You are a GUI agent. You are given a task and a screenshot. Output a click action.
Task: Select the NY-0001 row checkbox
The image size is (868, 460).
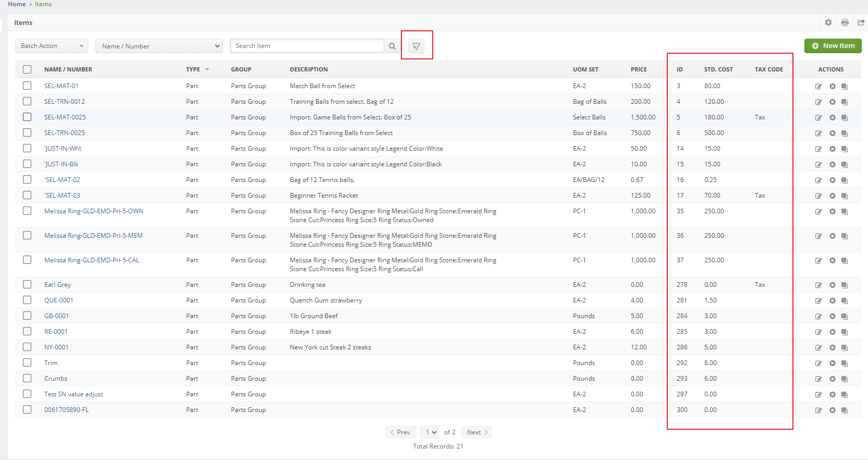tap(27, 347)
